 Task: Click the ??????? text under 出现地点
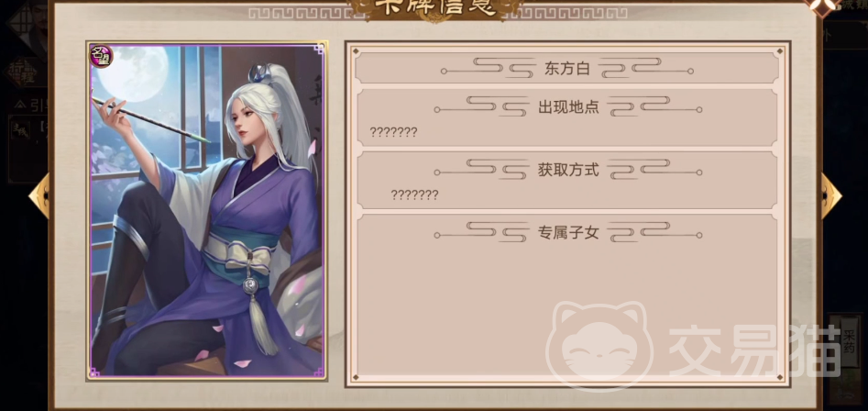(x=393, y=132)
